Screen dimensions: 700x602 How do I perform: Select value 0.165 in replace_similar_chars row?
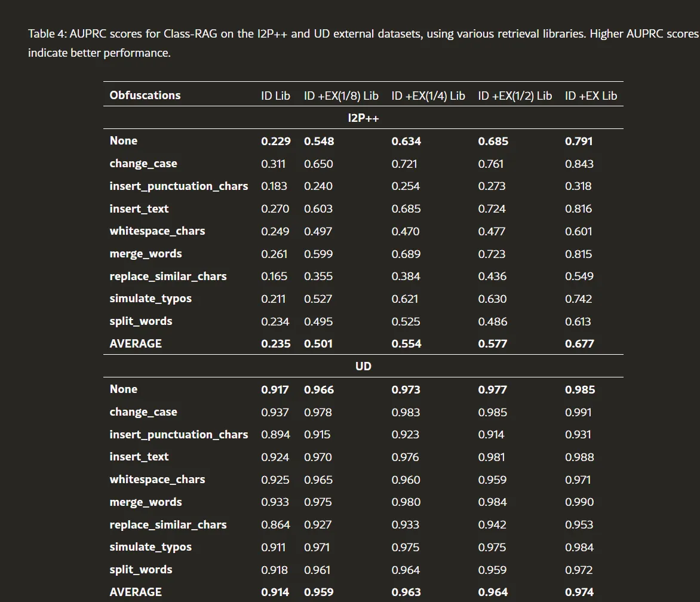tap(274, 277)
